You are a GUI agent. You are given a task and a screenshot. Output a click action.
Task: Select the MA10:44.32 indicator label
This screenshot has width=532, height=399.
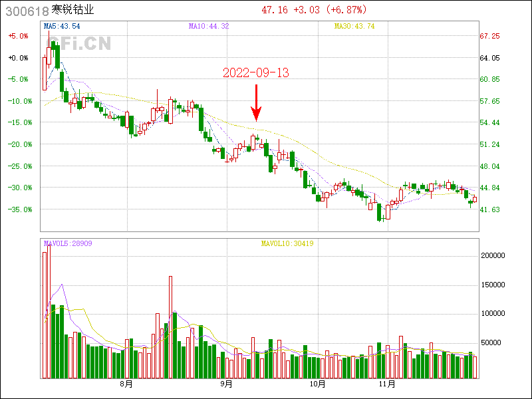click(208, 26)
